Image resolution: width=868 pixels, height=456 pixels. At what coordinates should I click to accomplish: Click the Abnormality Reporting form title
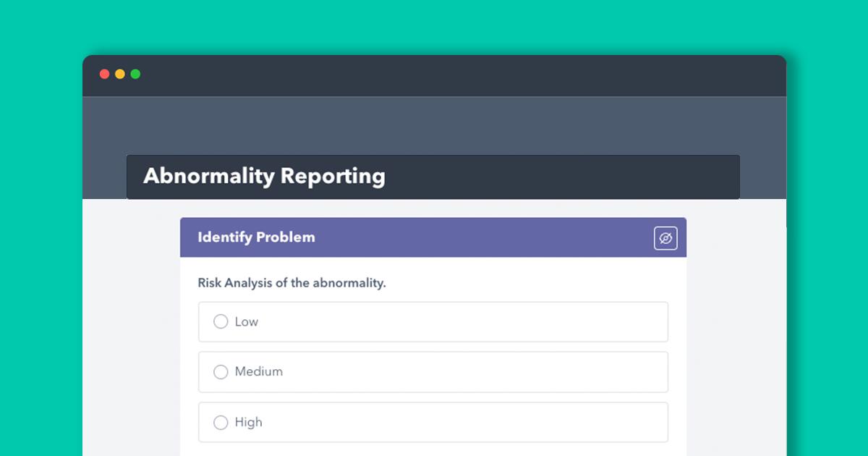pos(264,177)
